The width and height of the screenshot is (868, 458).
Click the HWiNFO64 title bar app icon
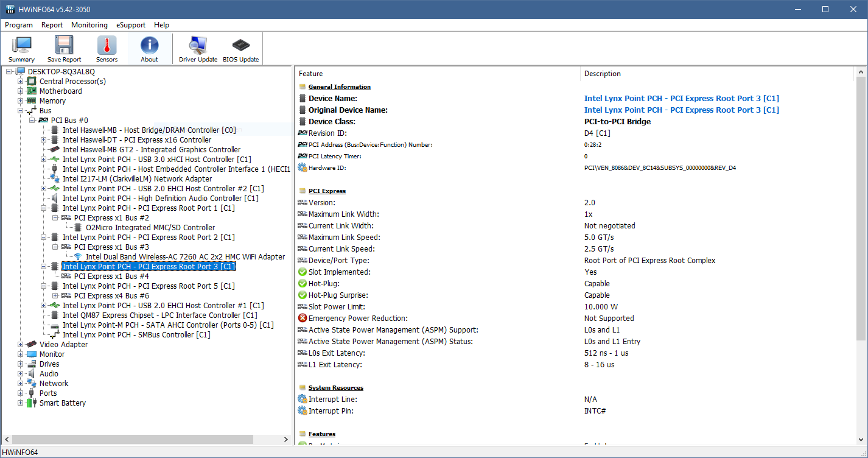pyautogui.click(x=10, y=9)
